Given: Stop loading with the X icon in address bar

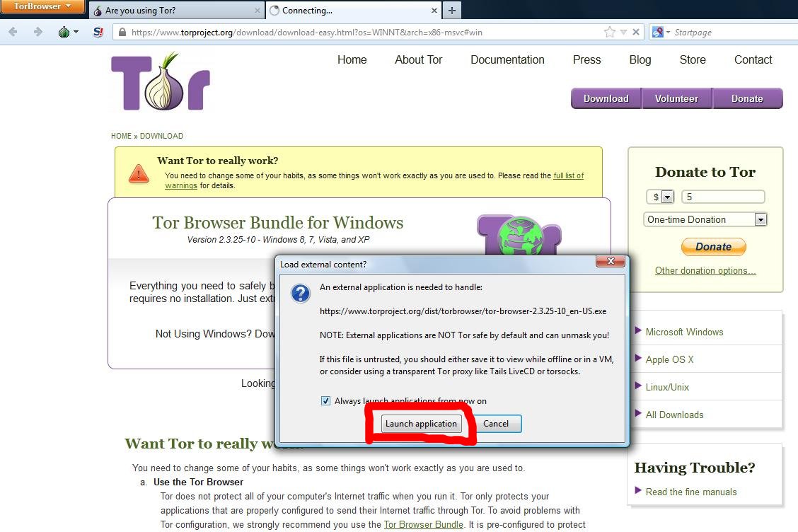Looking at the screenshot, I should tap(636, 32).
